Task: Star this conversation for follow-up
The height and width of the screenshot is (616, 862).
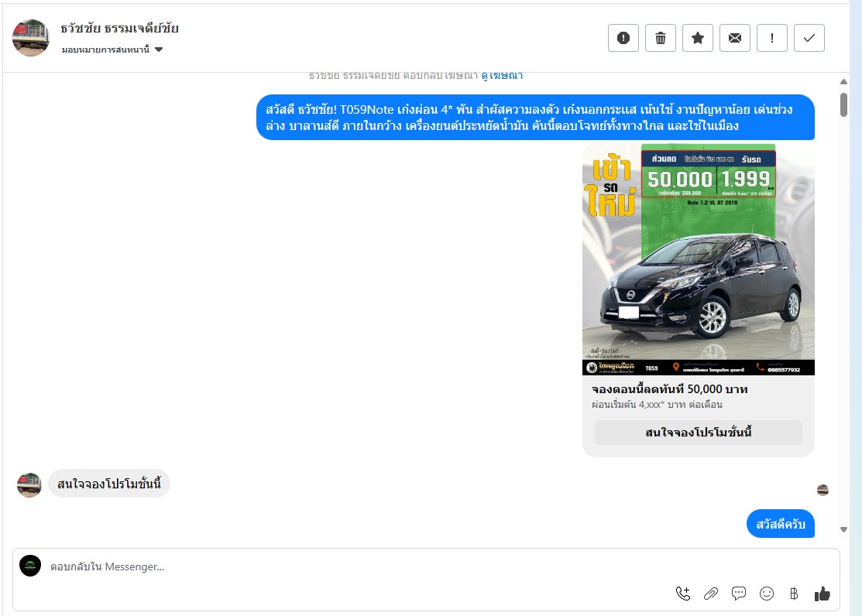Action: pyautogui.click(x=698, y=38)
